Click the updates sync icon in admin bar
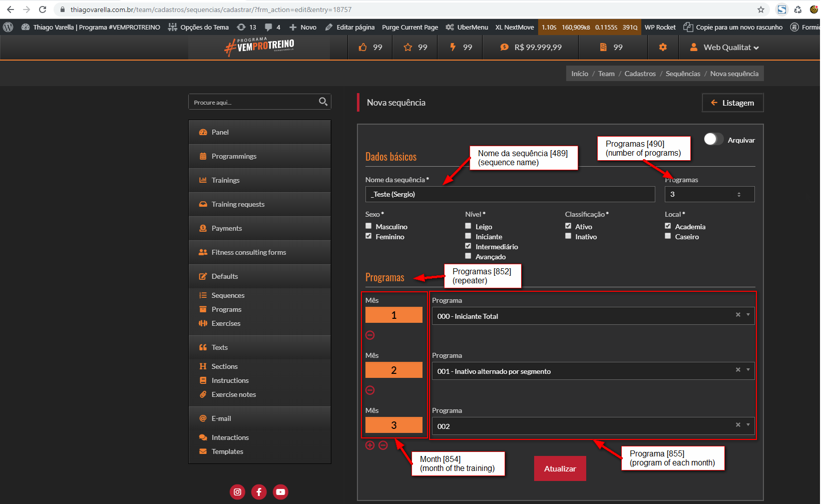Screen dimensions: 827x504 241,27
